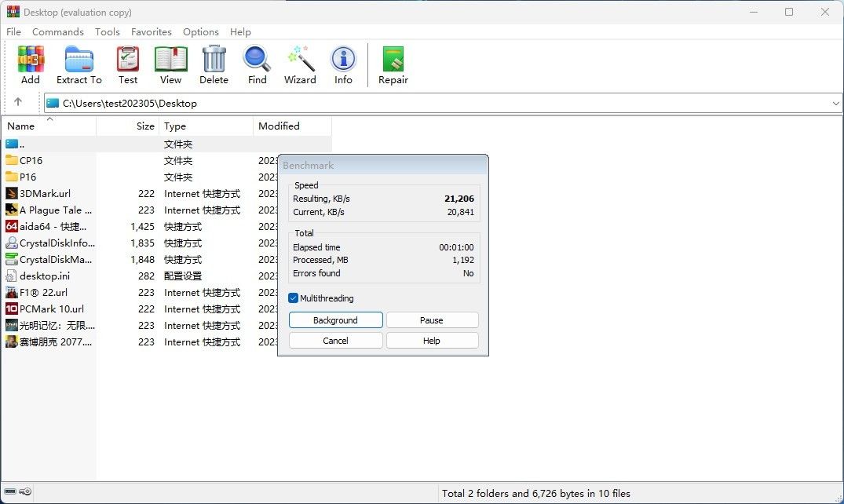Open the Commands menu
Image resolution: width=844 pixels, height=504 pixels.
[x=58, y=32]
